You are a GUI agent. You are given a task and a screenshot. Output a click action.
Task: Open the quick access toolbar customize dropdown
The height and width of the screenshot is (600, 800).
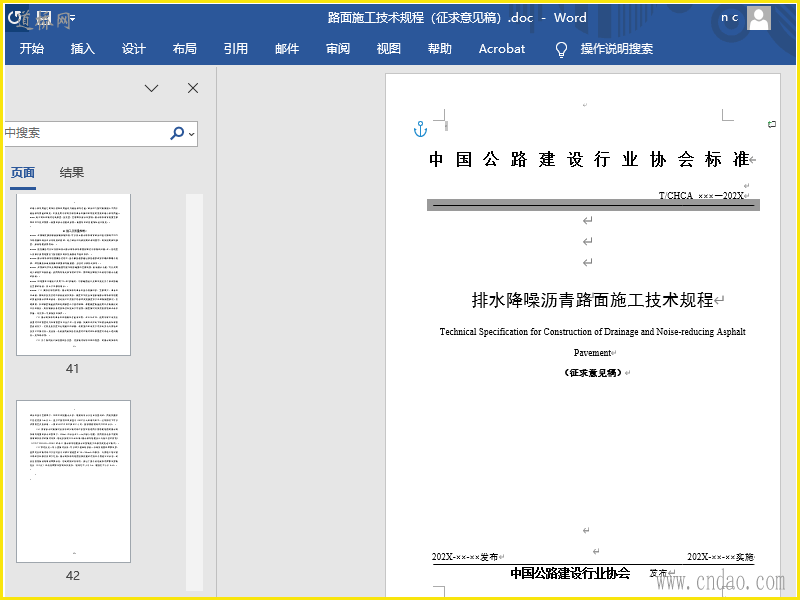[72, 18]
